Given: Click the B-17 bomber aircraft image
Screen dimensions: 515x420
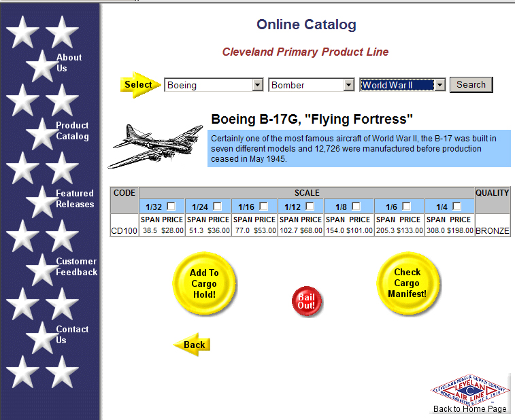Looking at the screenshot, I should click(x=156, y=145).
